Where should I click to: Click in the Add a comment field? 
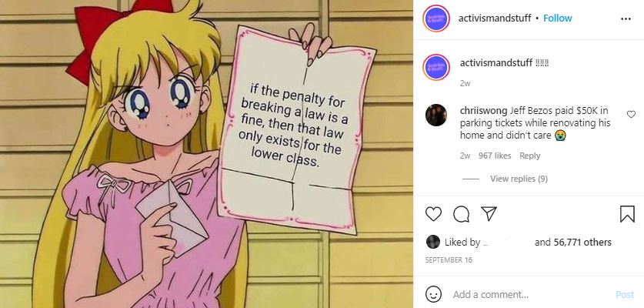(x=531, y=294)
